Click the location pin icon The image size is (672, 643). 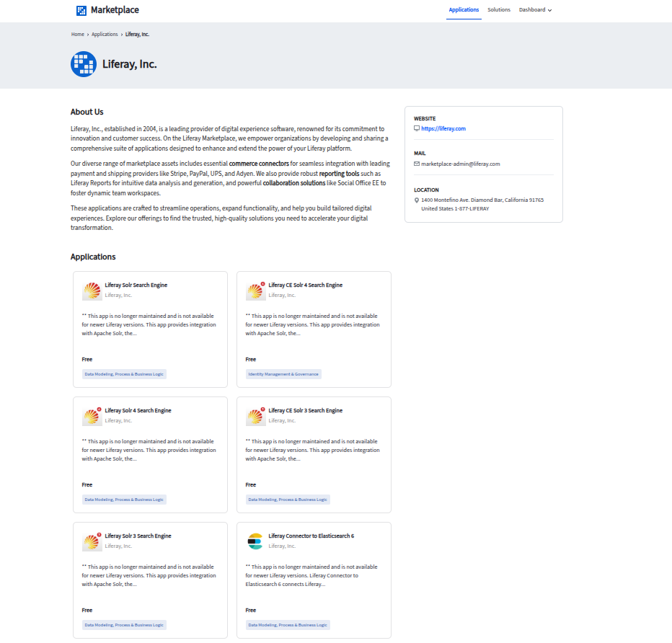pyautogui.click(x=417, y=200)
